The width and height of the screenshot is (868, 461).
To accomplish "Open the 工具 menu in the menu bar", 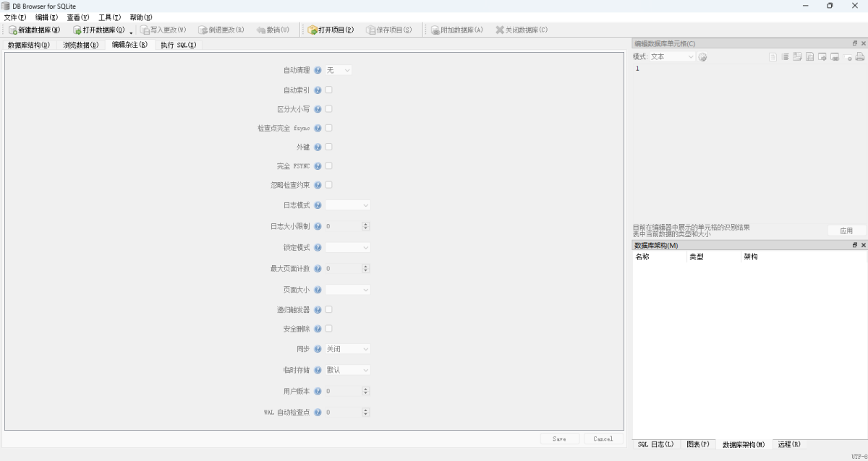I will (x=109, y=17).
